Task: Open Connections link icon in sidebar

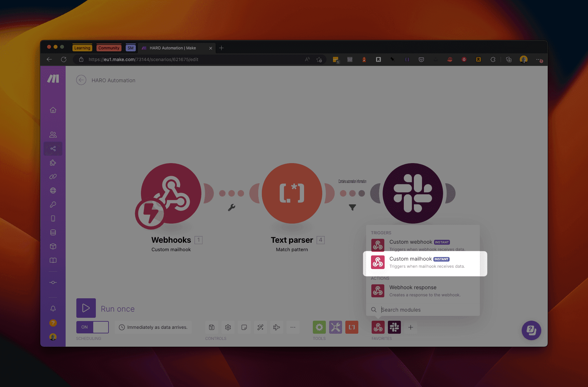Action: pyautogui.click(x=53, y=176)
